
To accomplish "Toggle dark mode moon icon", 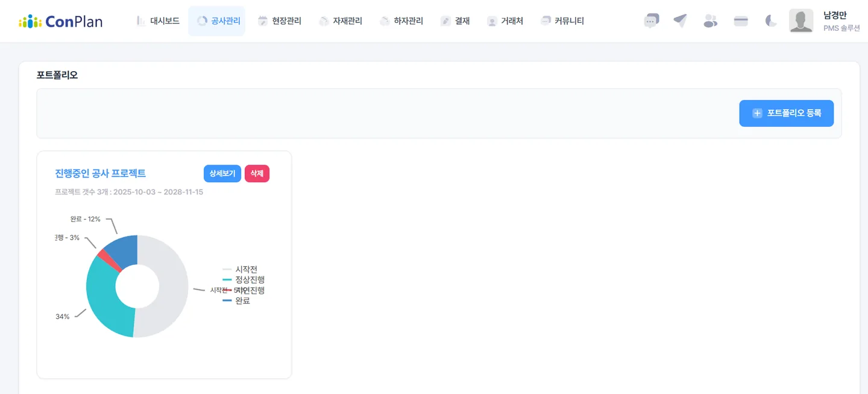I will tap(771, 21).
